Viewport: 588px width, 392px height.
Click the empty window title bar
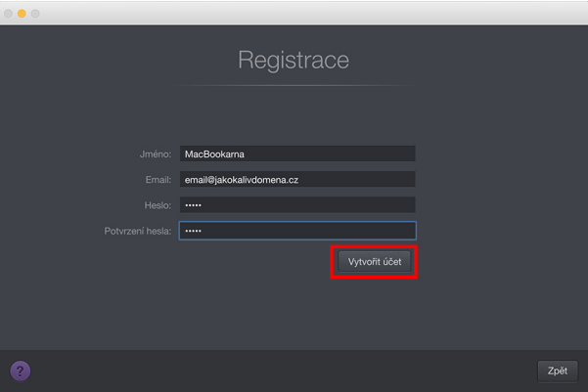pyautogui.click(x=294, y=13)
